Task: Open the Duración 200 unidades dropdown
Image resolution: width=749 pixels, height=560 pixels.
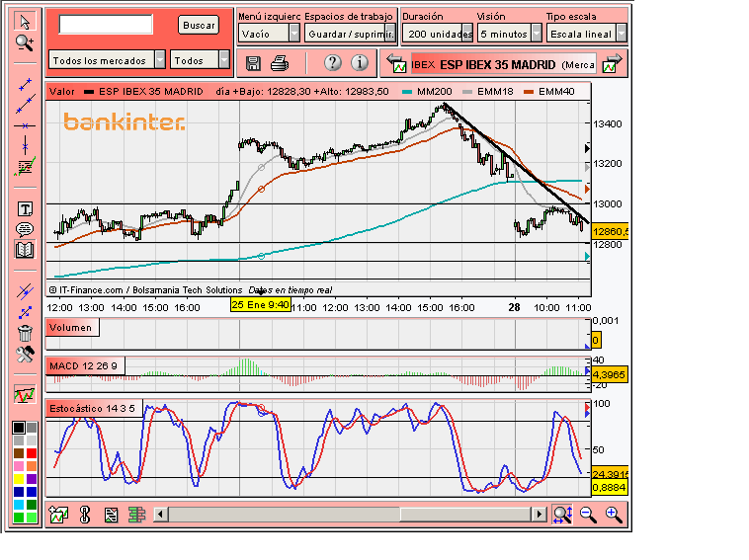Action: (467, 34)
